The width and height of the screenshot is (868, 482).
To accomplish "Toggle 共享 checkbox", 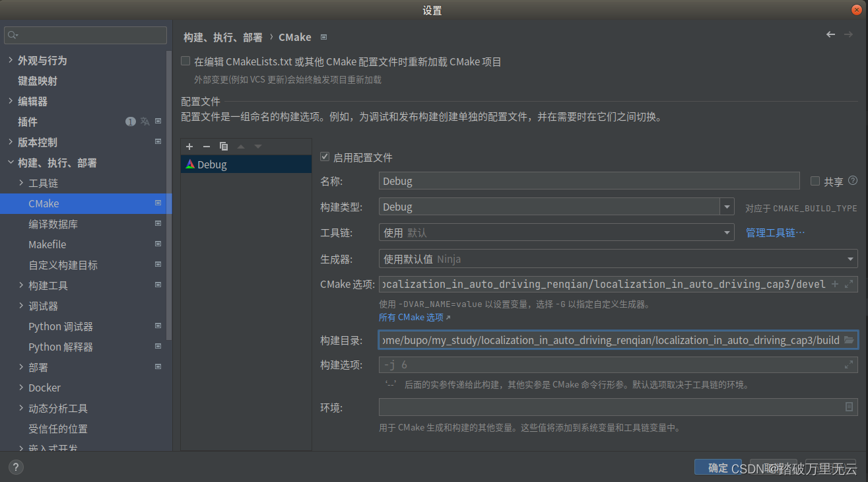I will (x=815, y=181).
